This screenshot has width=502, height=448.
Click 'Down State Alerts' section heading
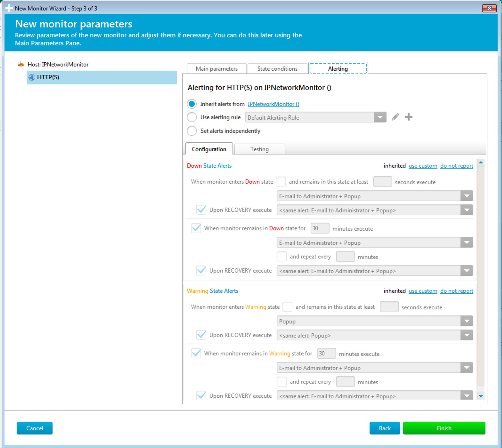pyautogui.click(x=209, y=166)
